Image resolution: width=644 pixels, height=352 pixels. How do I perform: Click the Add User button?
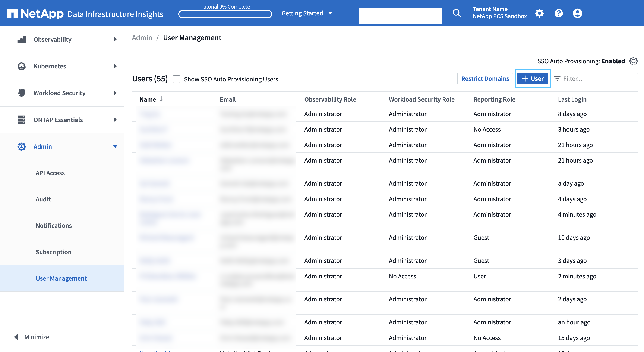pos(532,78)
